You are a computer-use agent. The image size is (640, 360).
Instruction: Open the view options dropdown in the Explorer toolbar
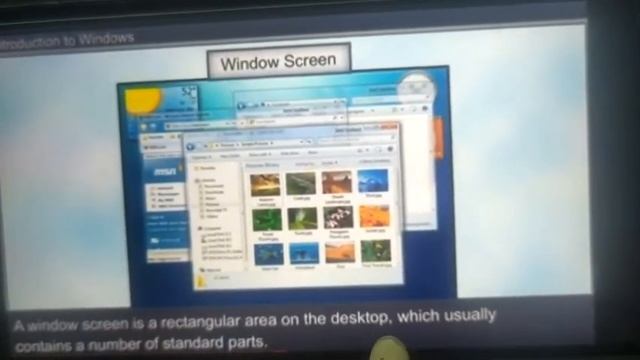pos(362,151)
